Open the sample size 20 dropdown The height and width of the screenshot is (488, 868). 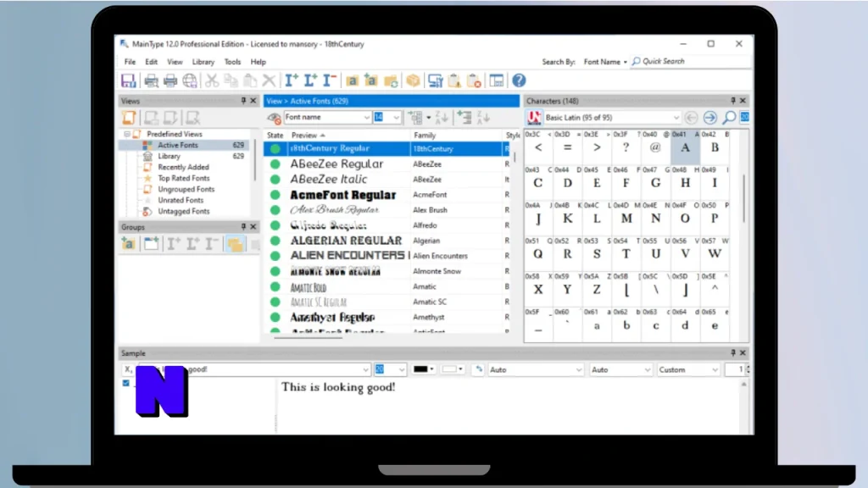(x=401, y=369)
